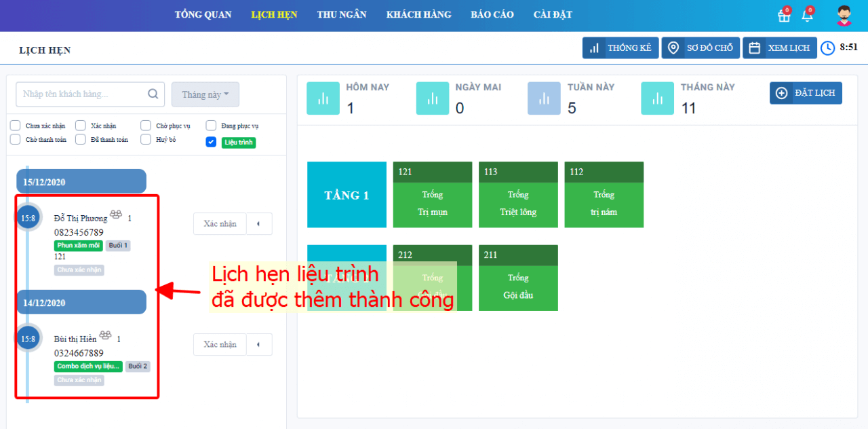This screenshot has height=429, width=868.
Task: Click the Tuần này statistics chart icon
Action: coord(544,98)
